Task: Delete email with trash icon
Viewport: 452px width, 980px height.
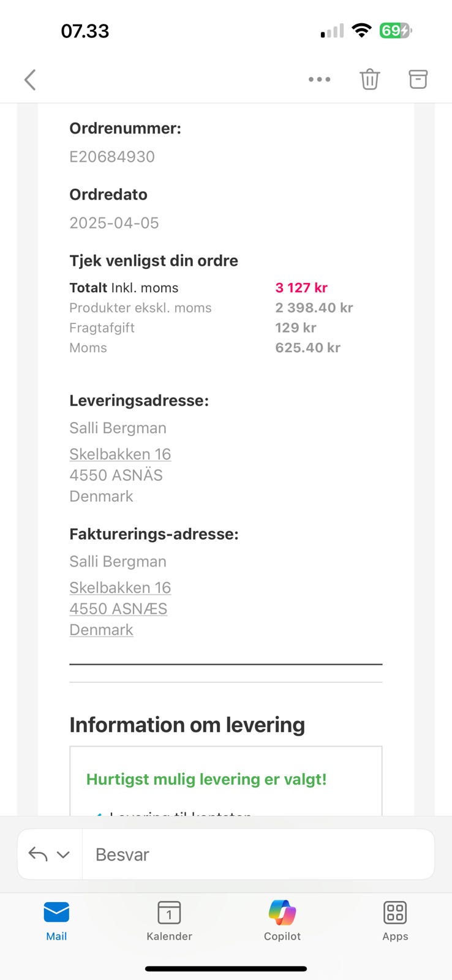Action: coord(369,80)
